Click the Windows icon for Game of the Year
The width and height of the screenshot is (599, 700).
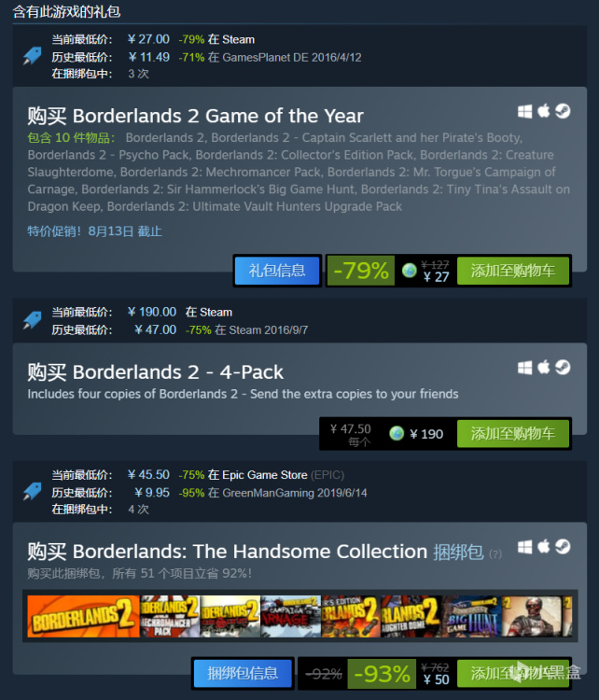point(525,111)
